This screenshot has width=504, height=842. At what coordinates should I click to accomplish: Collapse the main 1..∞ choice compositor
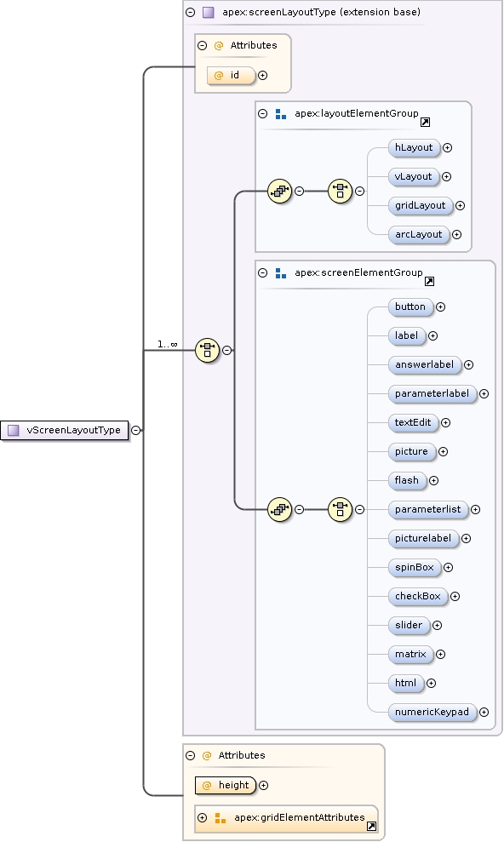coord(227,351)
